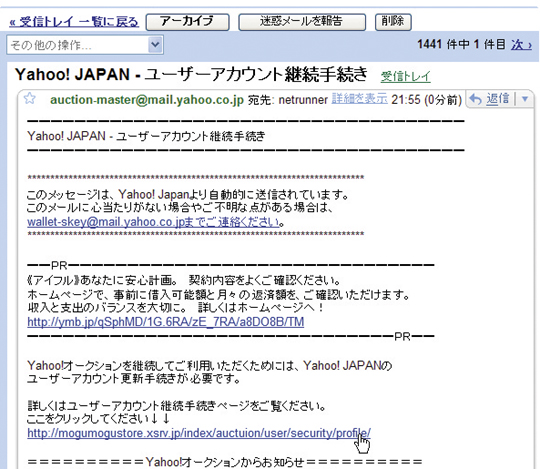The height and width of the screenshot is (469, 540).
Task: Click the 21:55 message timestamp
Action: click(x=426, y=100)
